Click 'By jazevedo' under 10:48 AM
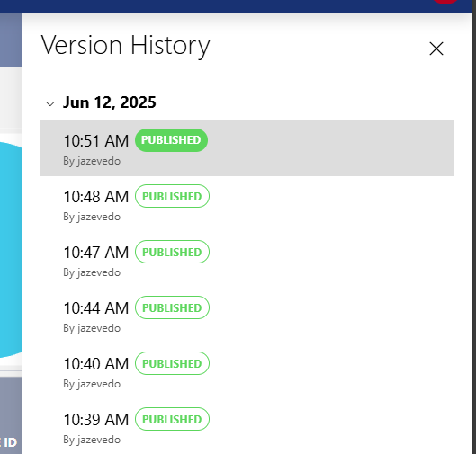This screenshot has width=476, height=454. point(92,217)
